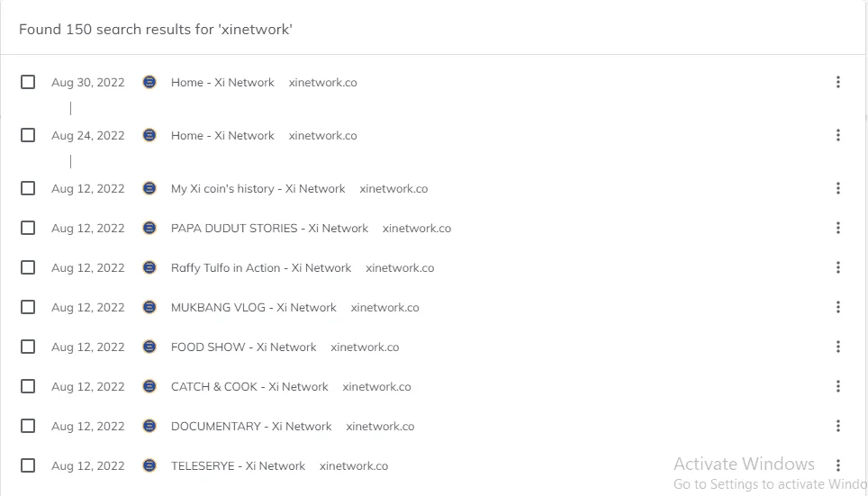Select the checkbox beside My Xi coin's history

tap(28, 188)
